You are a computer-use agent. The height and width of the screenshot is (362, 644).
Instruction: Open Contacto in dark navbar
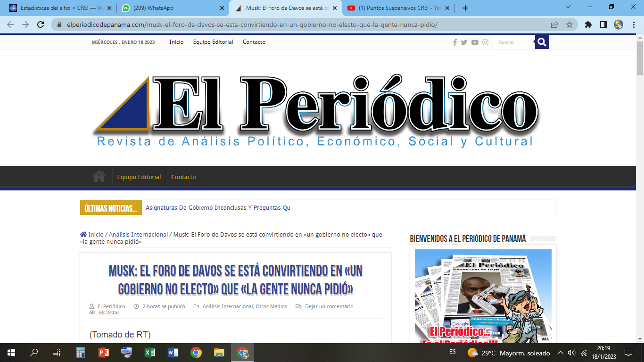[183, 177]
